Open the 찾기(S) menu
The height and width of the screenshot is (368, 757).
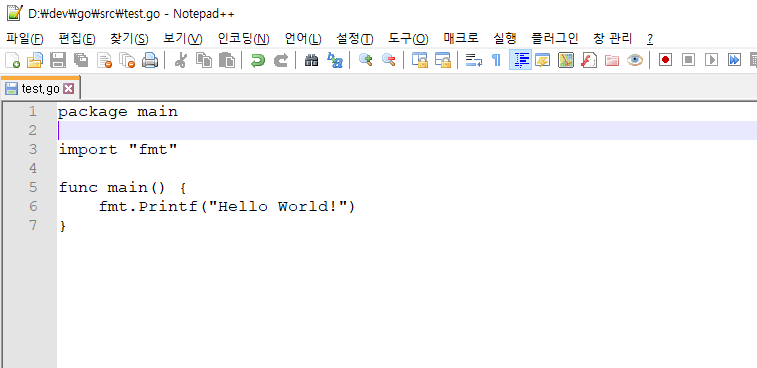tap(129, 39)
